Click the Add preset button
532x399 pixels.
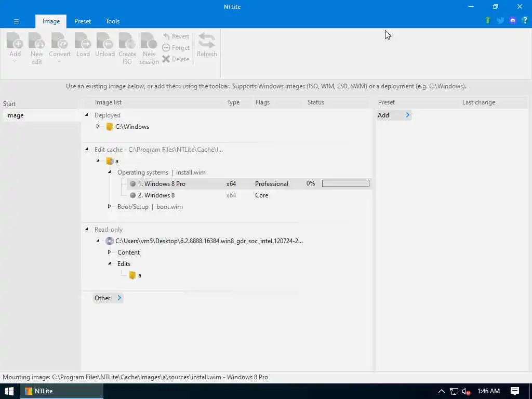[x=394, y=115]
